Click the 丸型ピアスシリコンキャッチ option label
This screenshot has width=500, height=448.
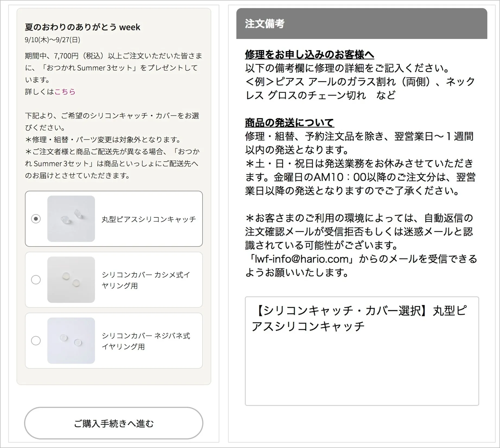[x=149, y=219]
